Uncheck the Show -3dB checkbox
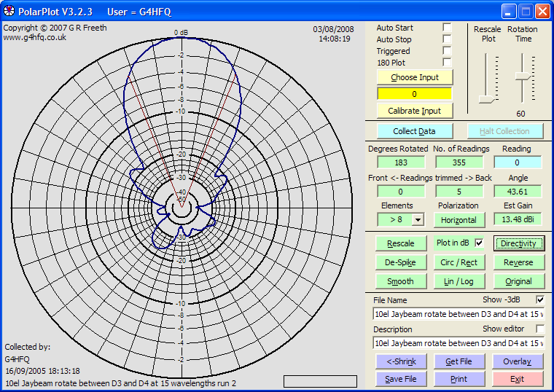Viewport: 554px width, 392px height. coord(540,299)
